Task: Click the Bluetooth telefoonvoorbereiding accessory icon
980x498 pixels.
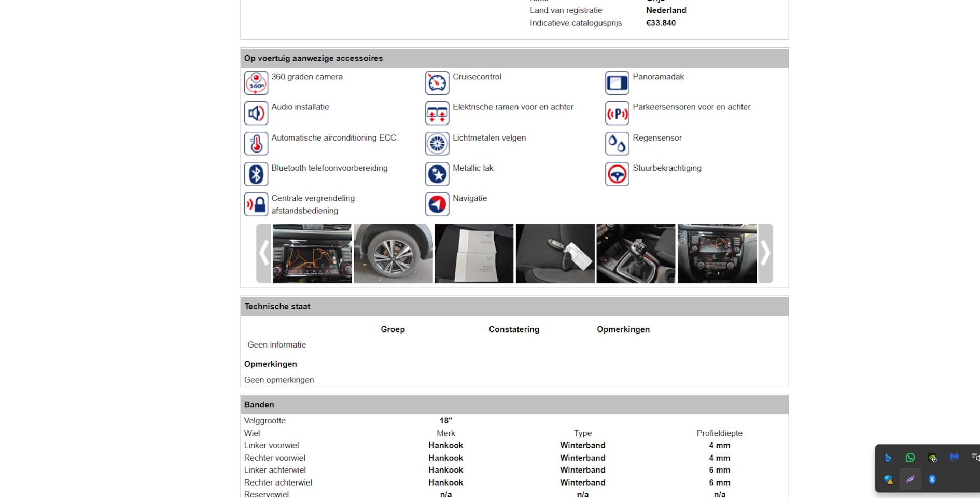Action: [256, 174]
